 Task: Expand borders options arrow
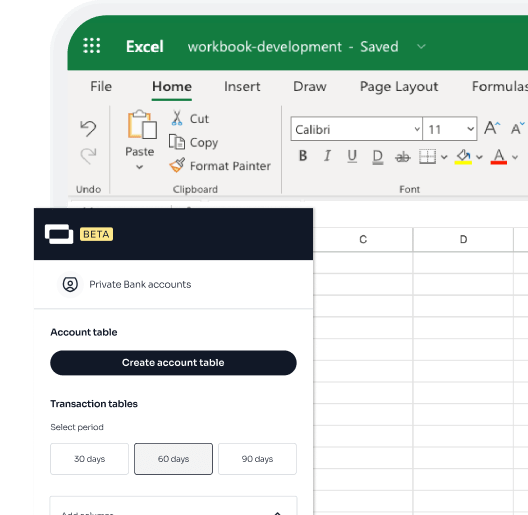point(444,157)
